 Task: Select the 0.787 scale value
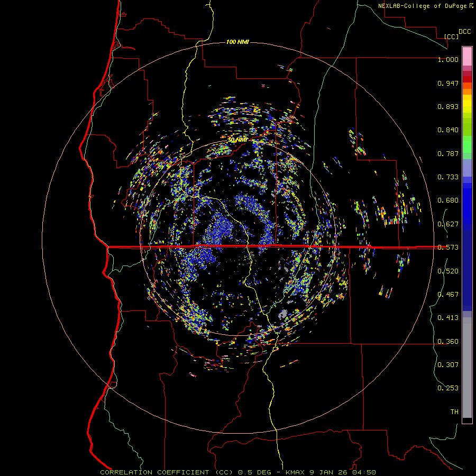coord(448,153)
